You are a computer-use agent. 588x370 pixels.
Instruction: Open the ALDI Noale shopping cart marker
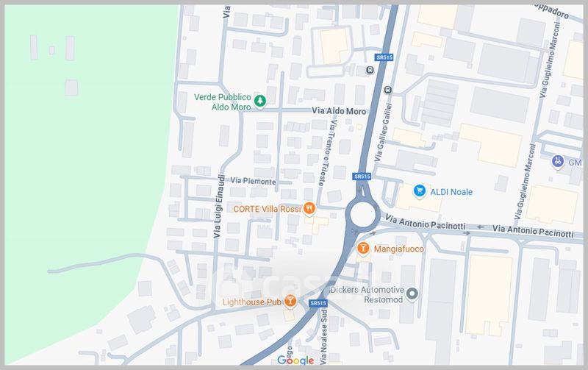(x=419, y=191)
